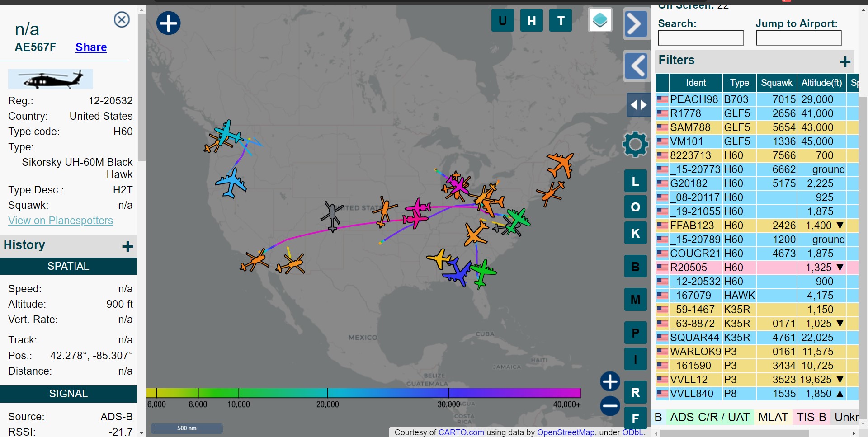Click the info panel vertical scrollbar
868x437 pixels.
click(142, 88)
